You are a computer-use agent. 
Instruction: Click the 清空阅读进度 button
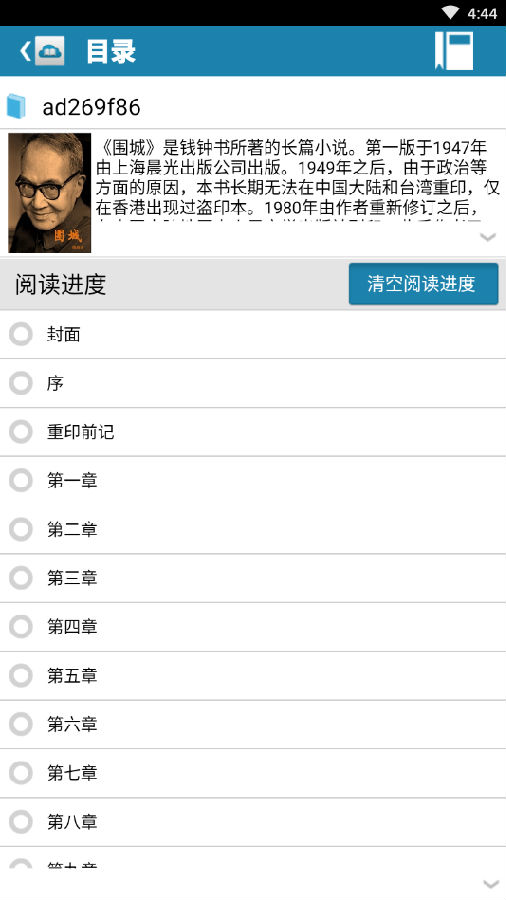423,284
